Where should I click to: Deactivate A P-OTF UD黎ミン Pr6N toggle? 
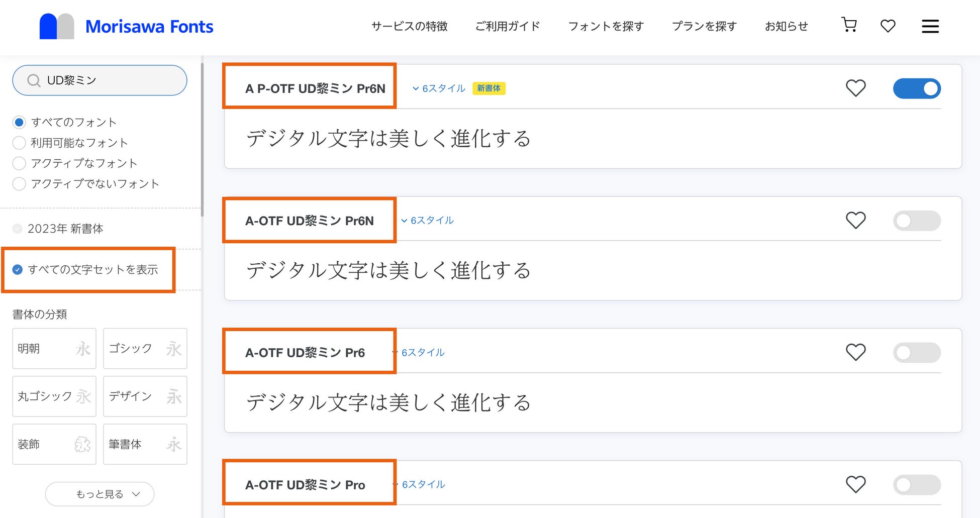[x=917, y=88]
